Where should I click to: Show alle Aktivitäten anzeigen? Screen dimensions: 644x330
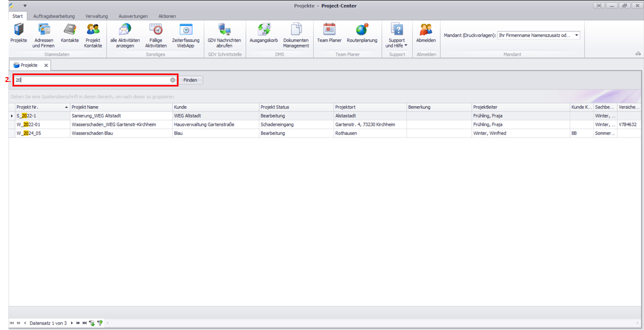(x=125, y=35)
